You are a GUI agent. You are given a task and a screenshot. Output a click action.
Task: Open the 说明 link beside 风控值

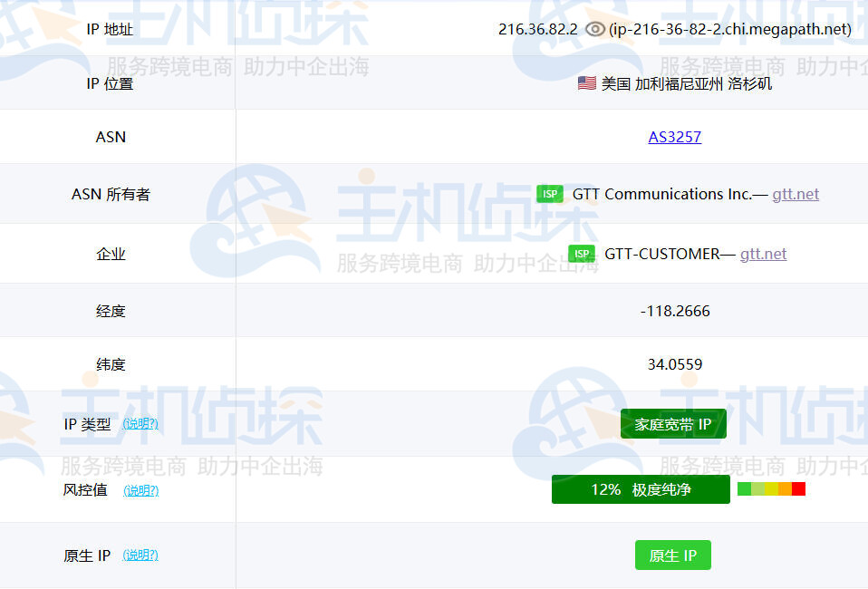(x=140, y=490)
